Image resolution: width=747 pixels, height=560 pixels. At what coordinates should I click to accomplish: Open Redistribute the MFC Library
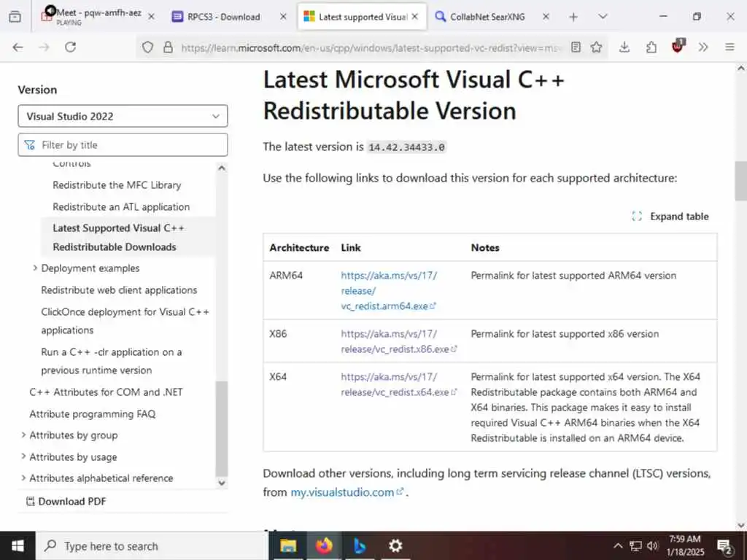coord(117,185)
